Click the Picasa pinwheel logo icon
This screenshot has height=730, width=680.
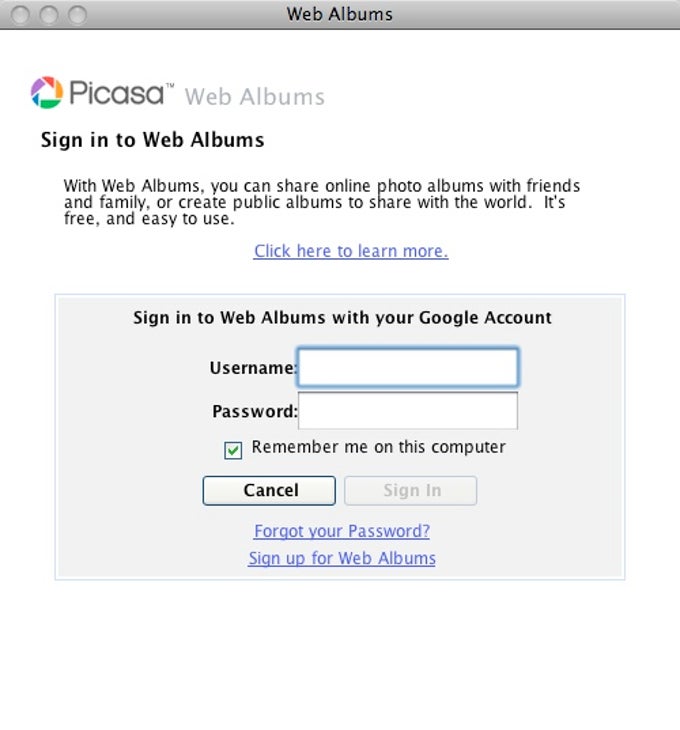tap(47, 93)
